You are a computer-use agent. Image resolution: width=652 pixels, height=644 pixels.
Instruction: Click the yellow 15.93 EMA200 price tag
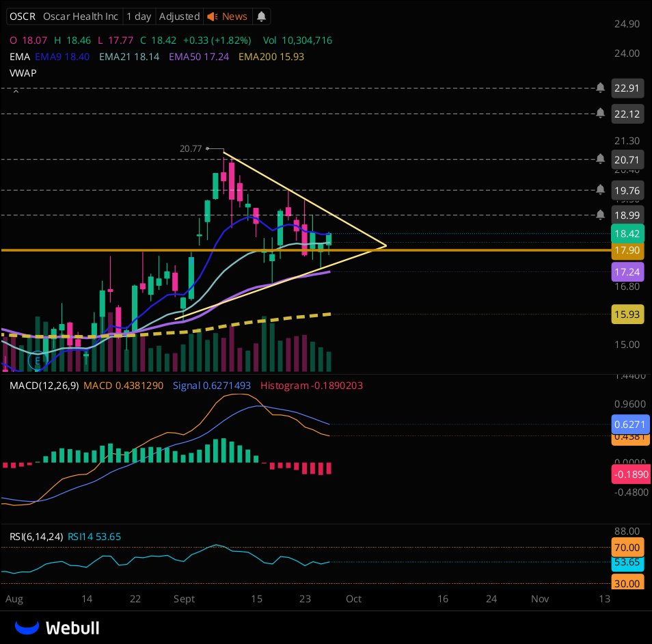[627, 314]
